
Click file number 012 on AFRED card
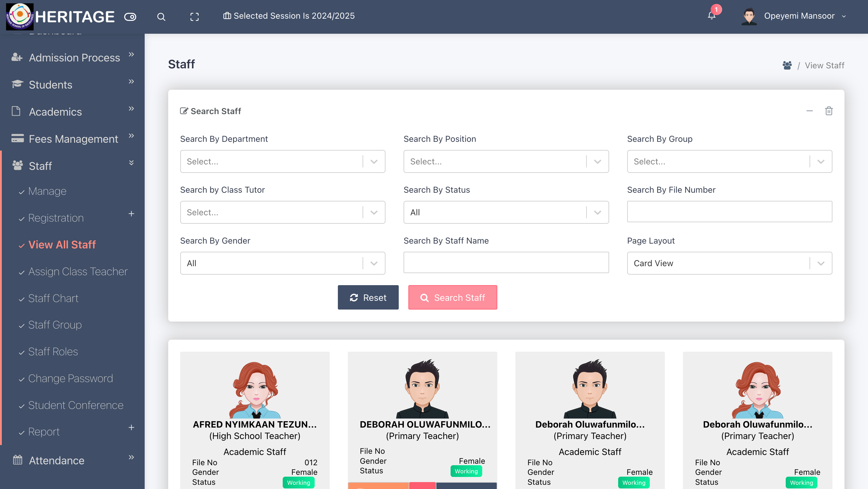311,463
